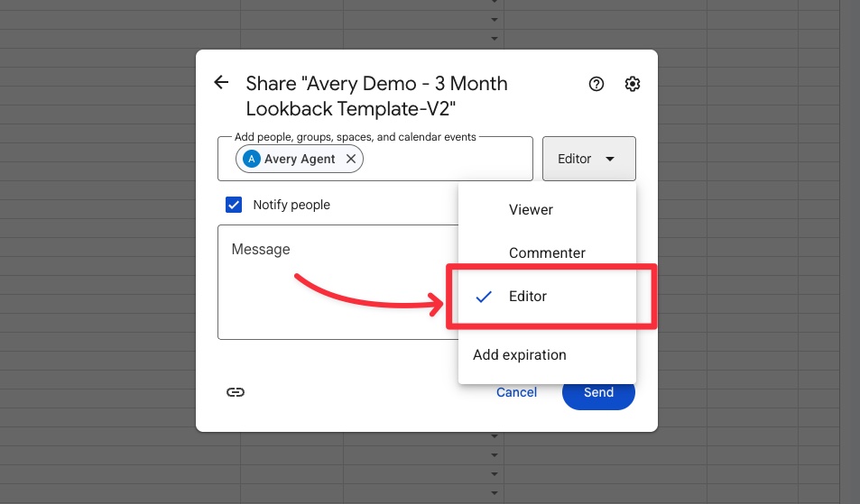This screenshot has width=860, height=504.
Task: Uncheck the Notify people checkbox
Action: point(234,205)
